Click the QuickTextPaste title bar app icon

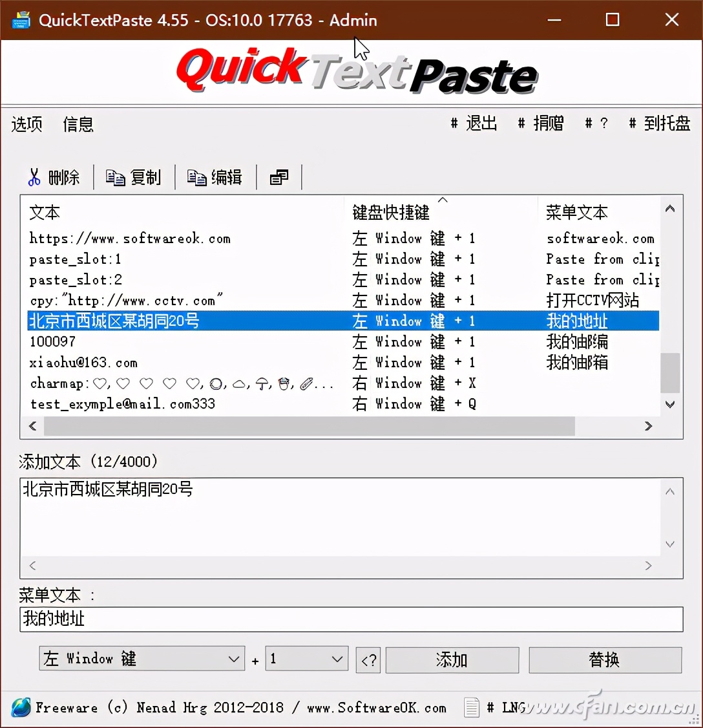pyautogui.click(x=21, y=20)
